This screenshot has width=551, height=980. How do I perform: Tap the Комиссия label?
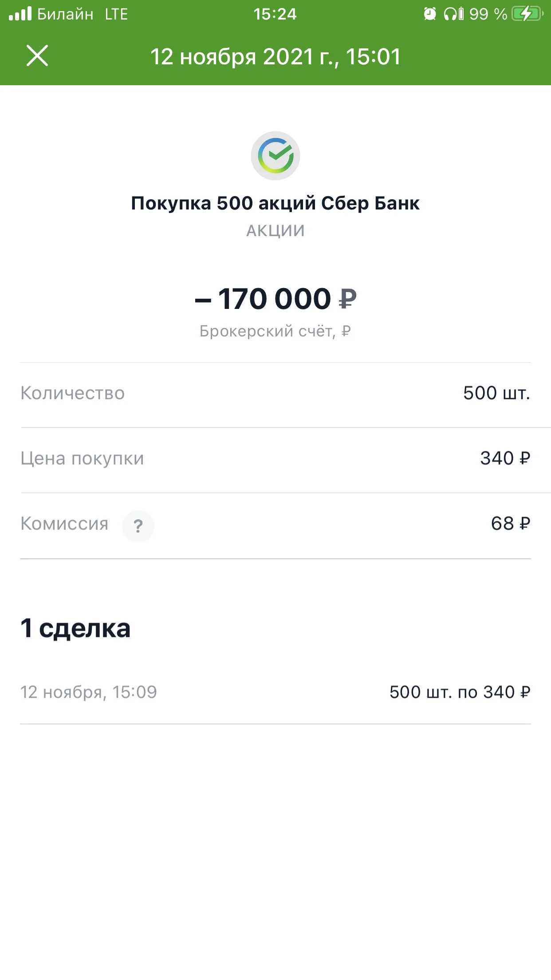tap(65, 524)
